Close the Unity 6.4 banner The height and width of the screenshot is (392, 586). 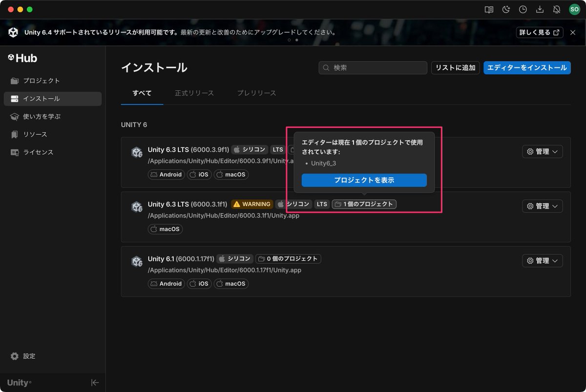tap(573, 32)
